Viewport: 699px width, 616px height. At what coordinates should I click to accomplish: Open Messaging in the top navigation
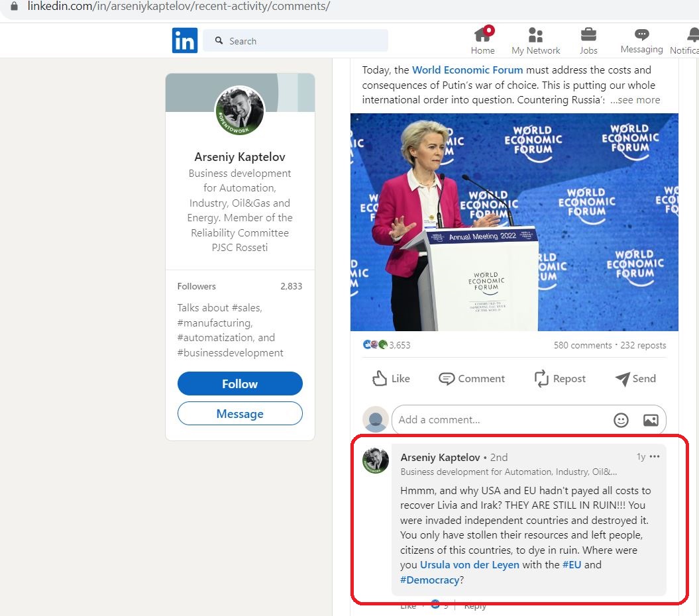click(641, 40)
